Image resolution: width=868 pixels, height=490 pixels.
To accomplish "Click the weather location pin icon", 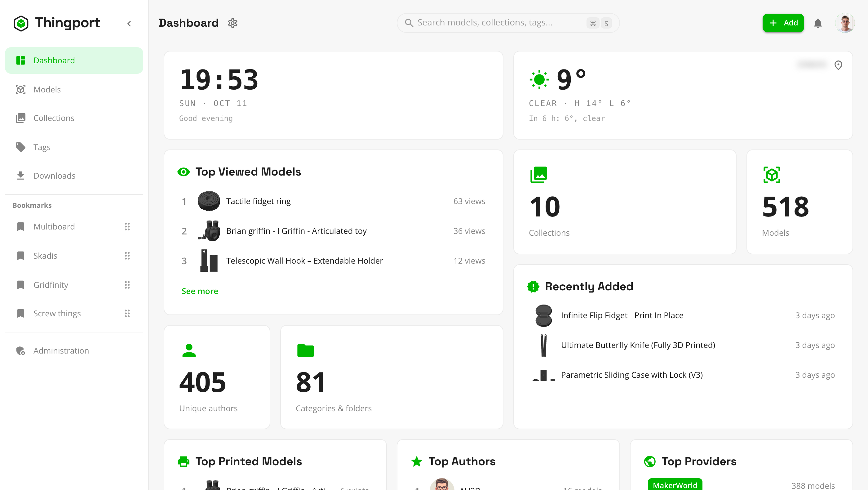I will [838, 65].
